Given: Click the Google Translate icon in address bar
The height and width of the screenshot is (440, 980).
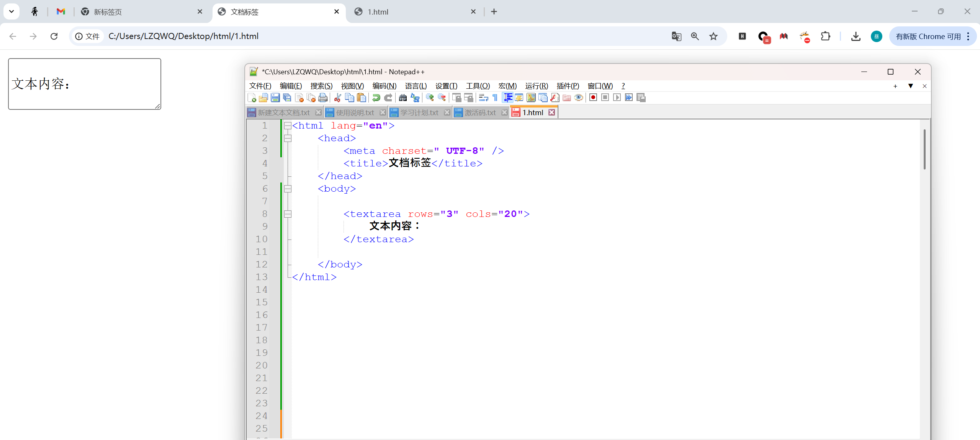Looking at the screenshot, I should (x=677, y=36).
